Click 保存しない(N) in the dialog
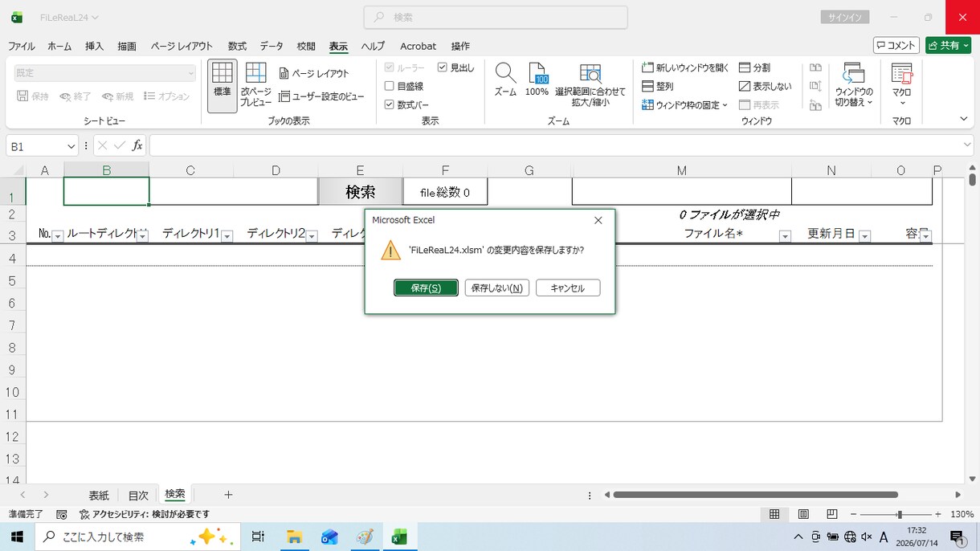This screenshot has height=551, width=980. click(x=497, y=288)
